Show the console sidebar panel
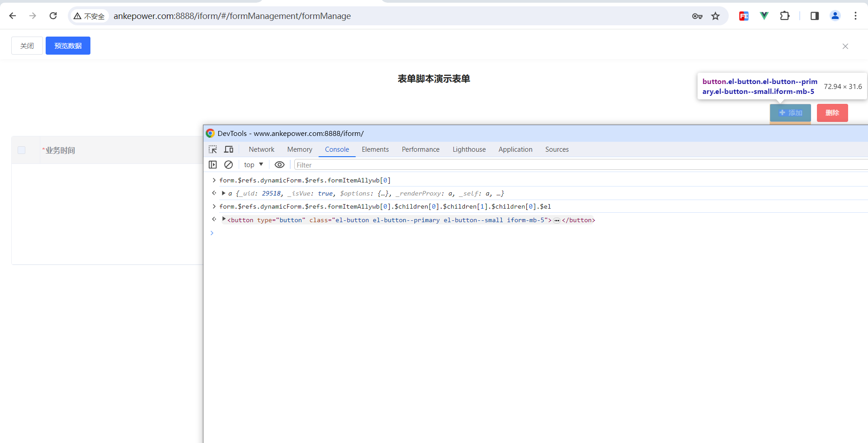This screenshot has width=868, height=443. point(212,165)
